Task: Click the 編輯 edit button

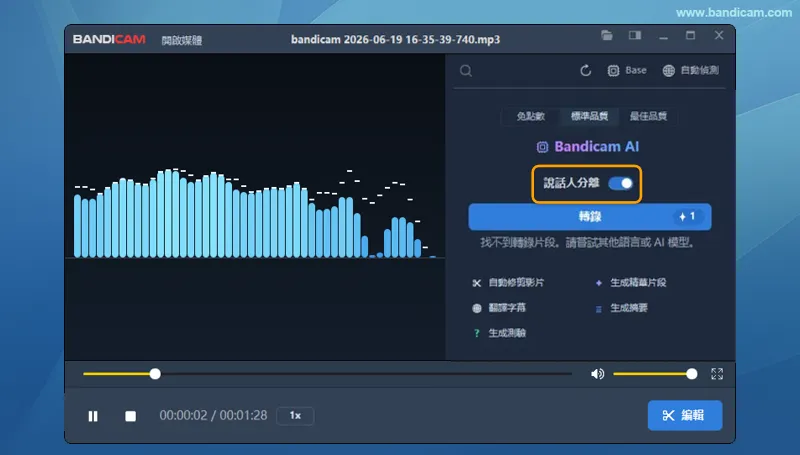Action: tap(685, 415)
